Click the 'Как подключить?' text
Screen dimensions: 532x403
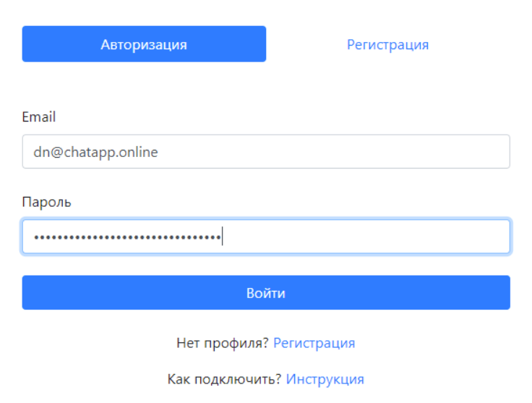click(224, 379)
